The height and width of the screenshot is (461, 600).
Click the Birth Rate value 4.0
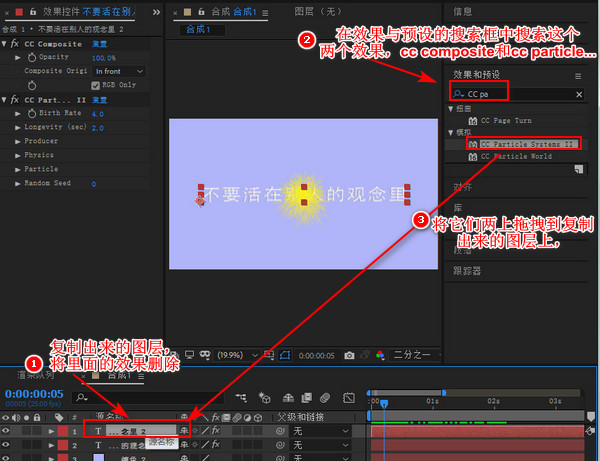[98, 114]
